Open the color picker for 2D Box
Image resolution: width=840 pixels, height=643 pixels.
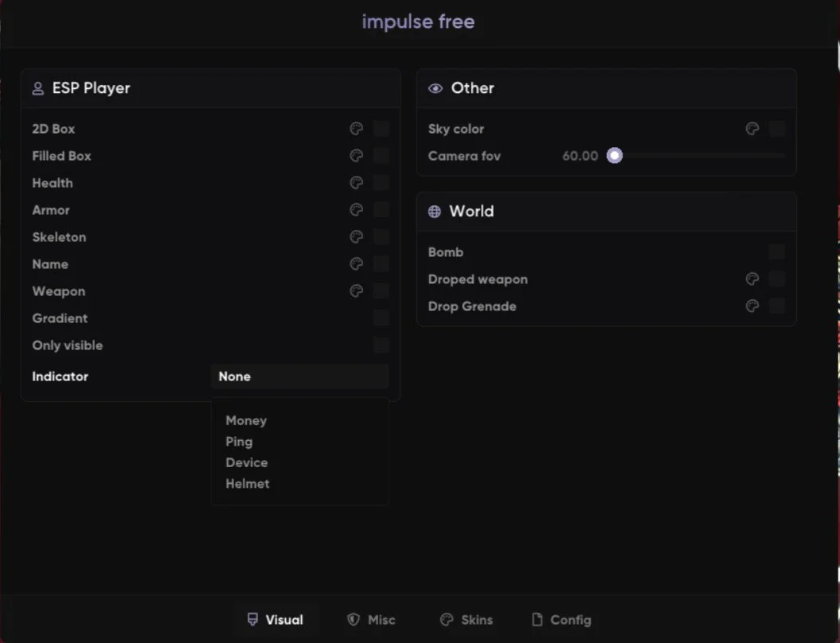[x=357, y=129]
